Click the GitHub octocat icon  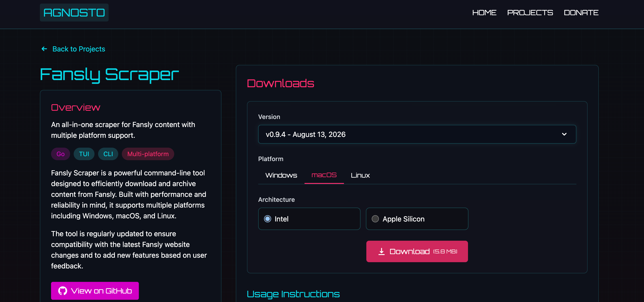pos(62,291)
